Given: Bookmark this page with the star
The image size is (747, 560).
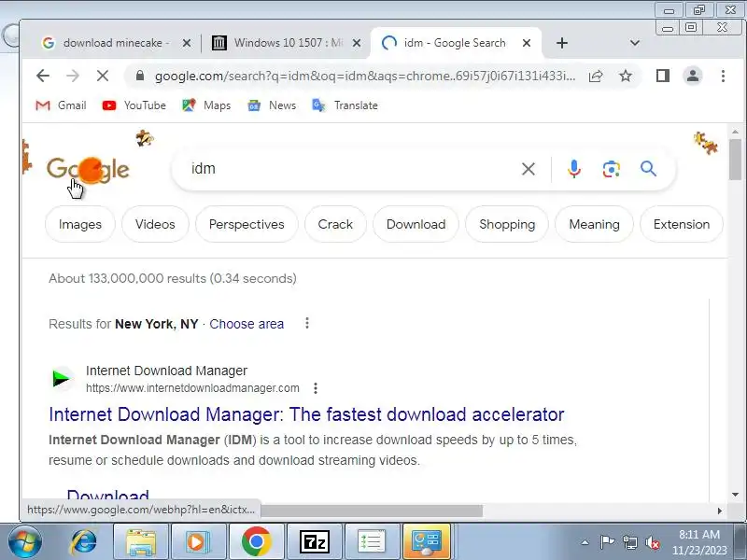Looking at the screenshot, I should 626,76.
